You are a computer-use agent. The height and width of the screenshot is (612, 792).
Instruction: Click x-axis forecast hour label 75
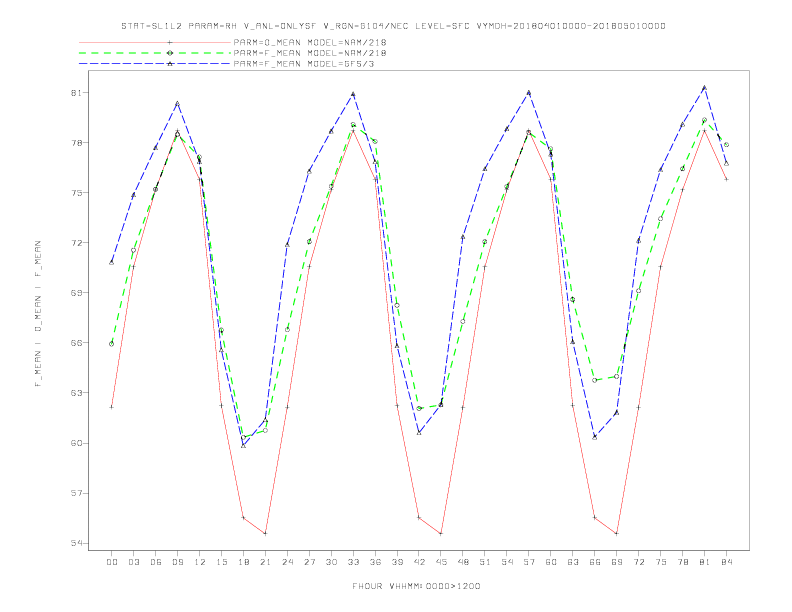click(x=661, y=562)
